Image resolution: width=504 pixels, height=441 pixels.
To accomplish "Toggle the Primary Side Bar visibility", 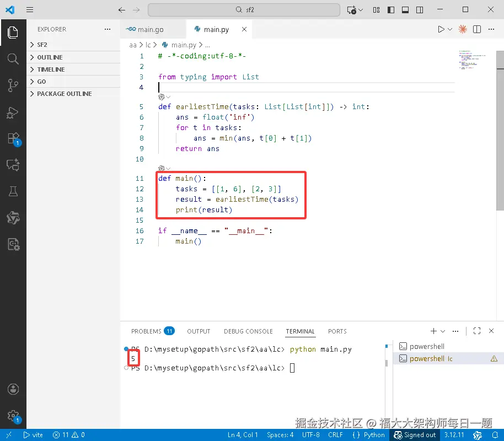I will pyautogui.click(x=391, y=10).
